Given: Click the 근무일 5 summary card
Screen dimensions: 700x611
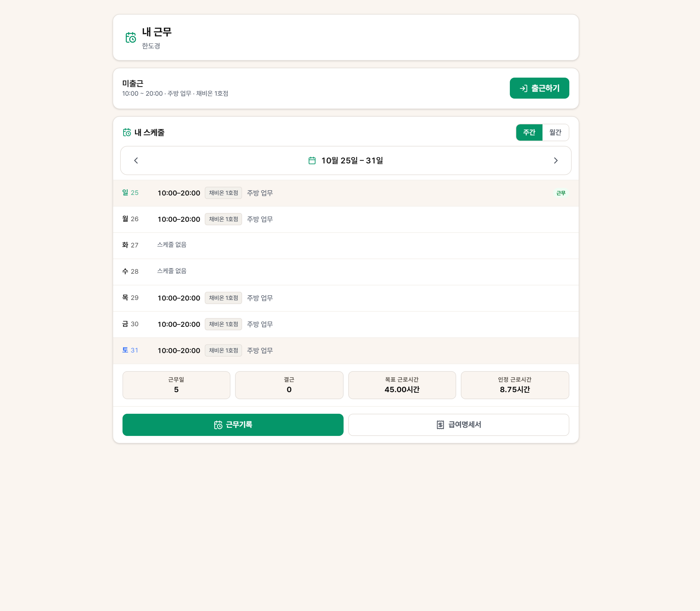Looking at the screenshot, I should pos(176,385).
